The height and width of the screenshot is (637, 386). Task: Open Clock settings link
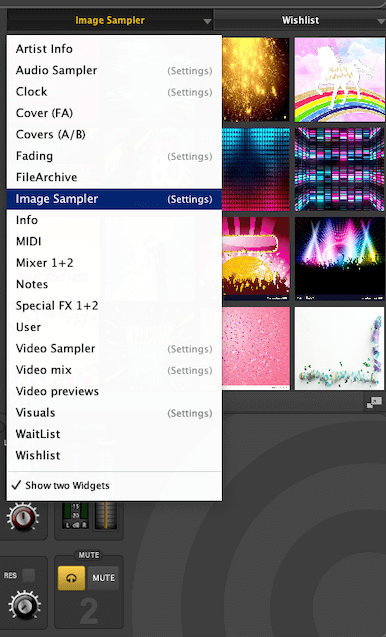tap(190, 92)
